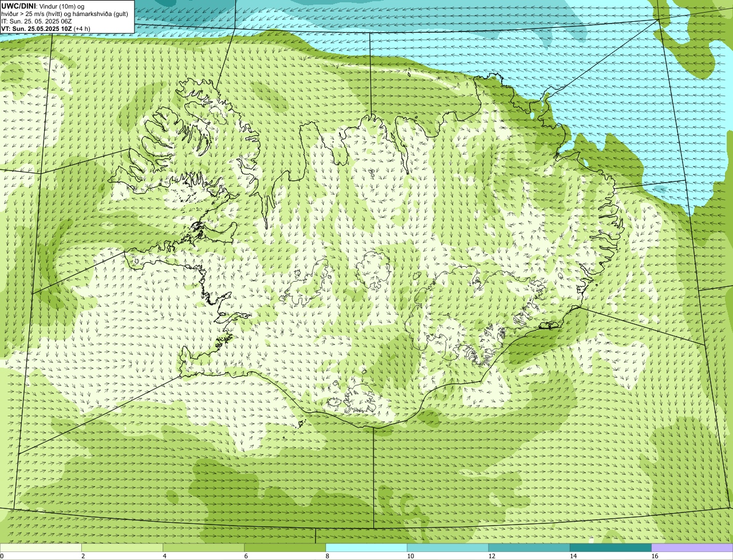Click the "14" tick label on the scale
Screen dimensions: 733x560
click(x=573, y=556)
